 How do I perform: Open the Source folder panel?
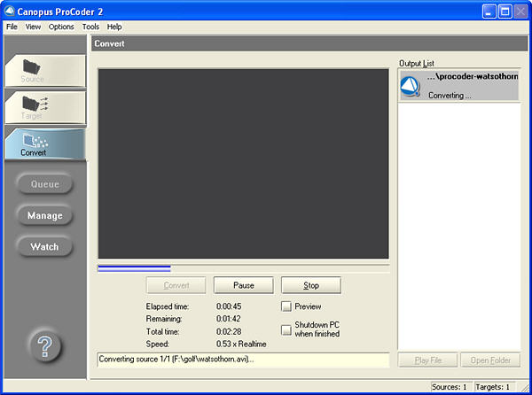[45, 71]
